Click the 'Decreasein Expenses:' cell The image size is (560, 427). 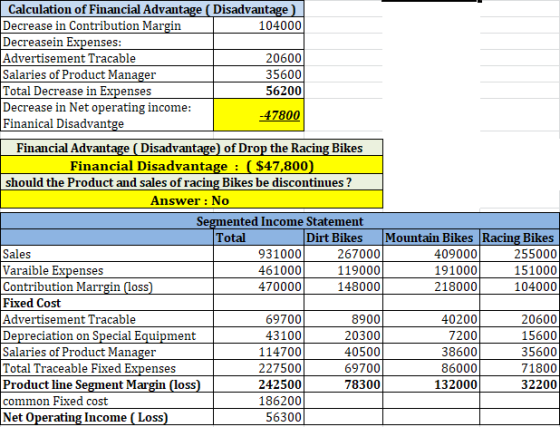pyautogui.click(x=107, y=42)
